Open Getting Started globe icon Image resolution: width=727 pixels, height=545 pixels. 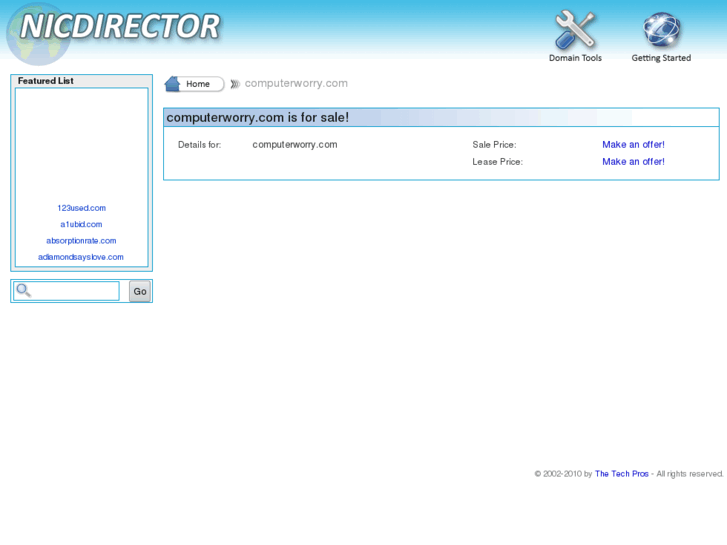tap(662, 30)
